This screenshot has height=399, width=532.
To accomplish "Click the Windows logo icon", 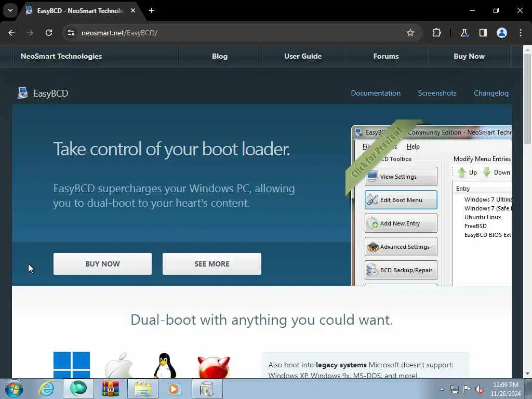I will click(x=72, y=365).
